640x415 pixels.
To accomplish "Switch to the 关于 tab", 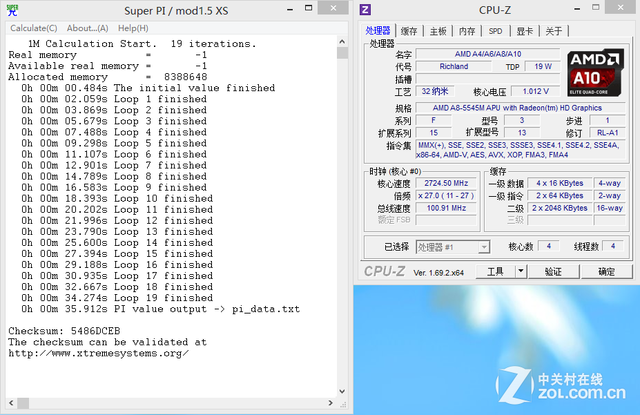I will [554, 31].
